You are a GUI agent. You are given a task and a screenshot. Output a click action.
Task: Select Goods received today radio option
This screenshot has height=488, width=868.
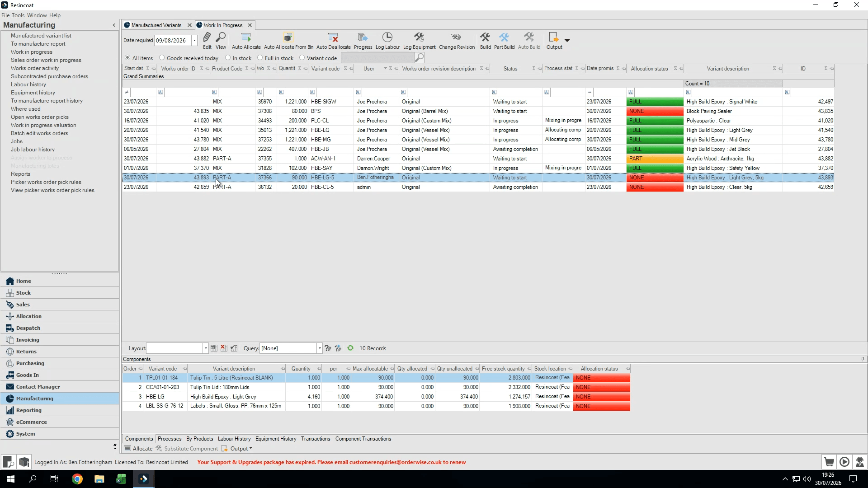(162, 58)
